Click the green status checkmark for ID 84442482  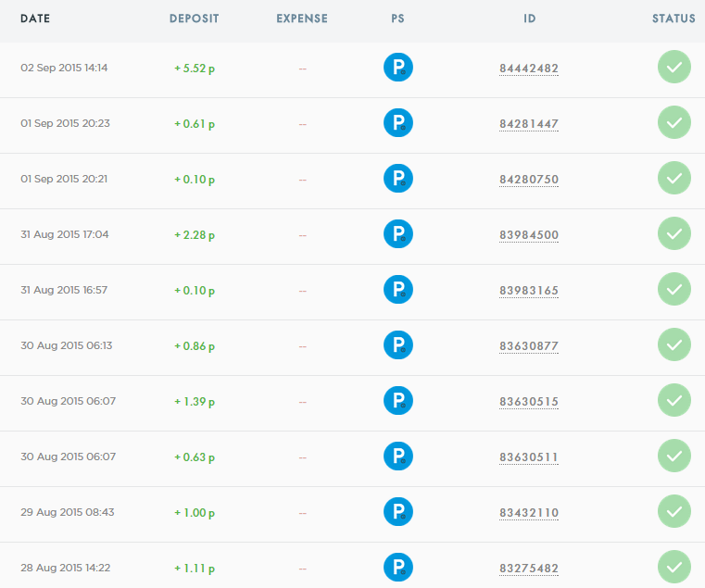(x=674, y=67)
